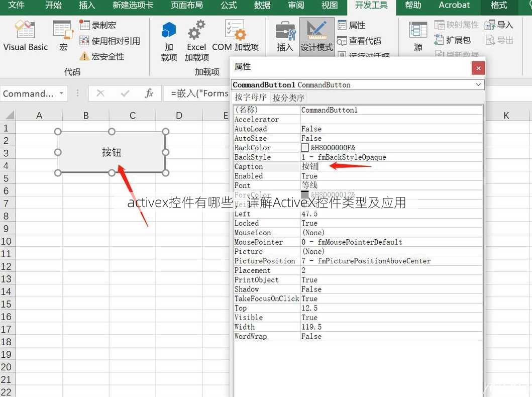532x397 pixels.
Task: Click the formula bar input field
Action: pyautogui.click(x=197, y=93)
